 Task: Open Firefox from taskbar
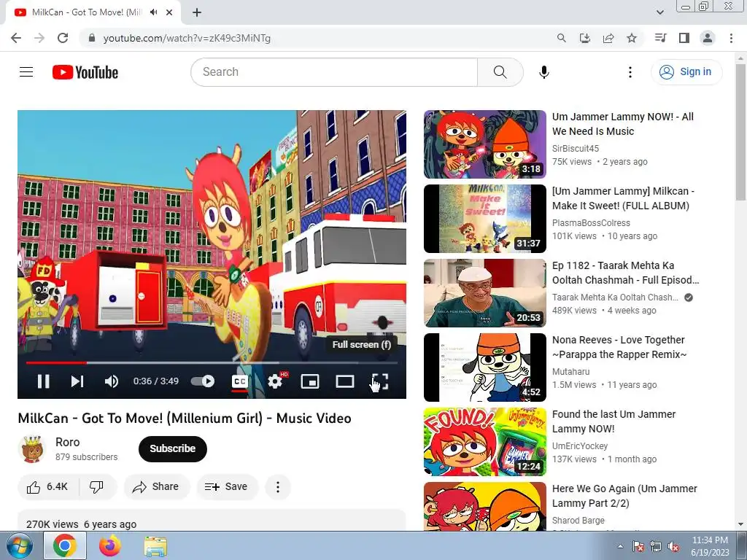tap(110, 545)
